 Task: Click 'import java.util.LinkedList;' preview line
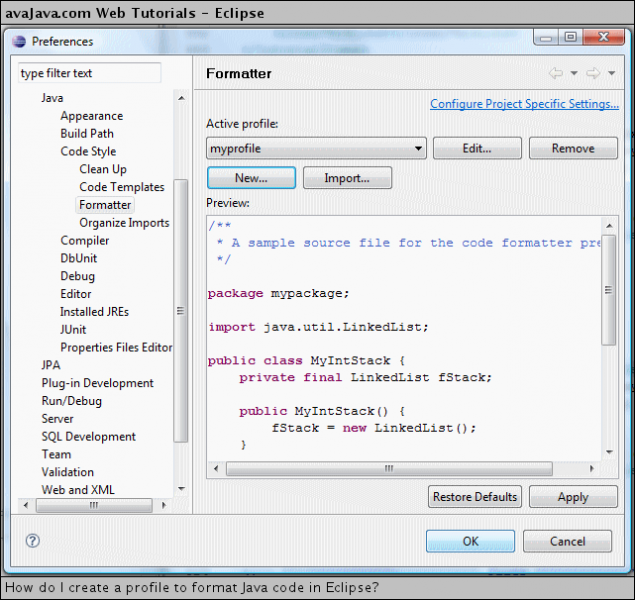point(318,327)
